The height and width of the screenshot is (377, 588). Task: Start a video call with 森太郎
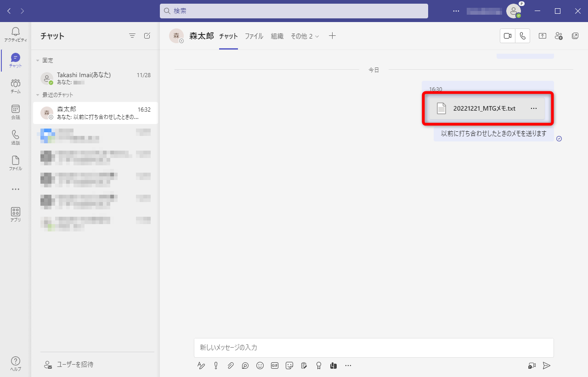507,35
